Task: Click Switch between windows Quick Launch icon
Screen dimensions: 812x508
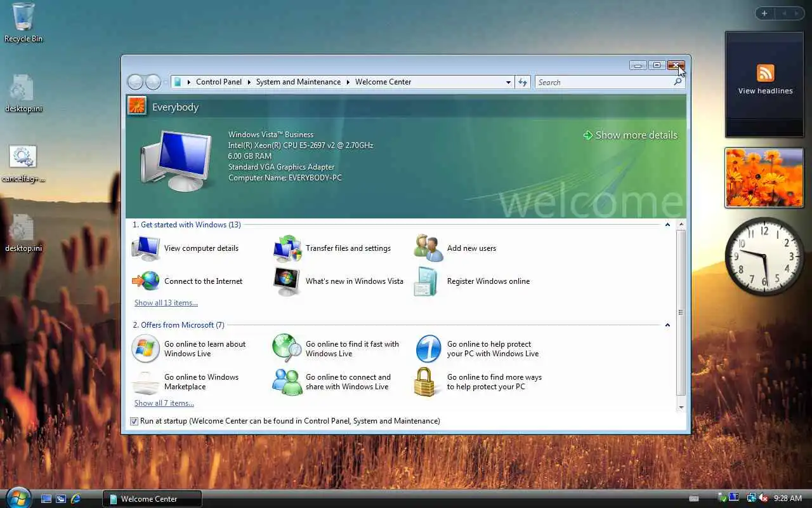Action: pyautogui.click(x=61, y=499)
